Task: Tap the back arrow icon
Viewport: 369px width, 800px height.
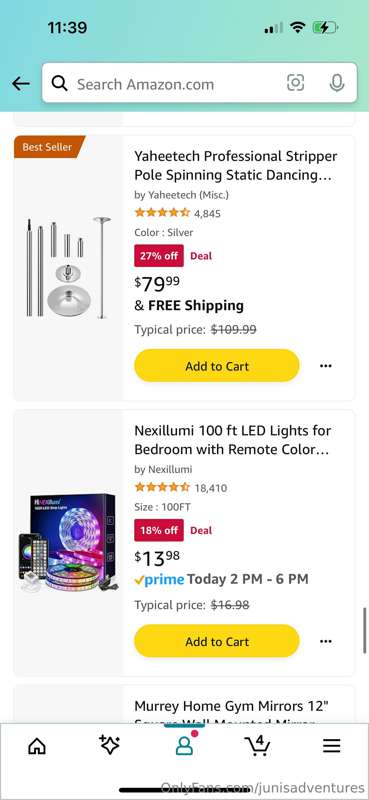Action: (21, 84)
